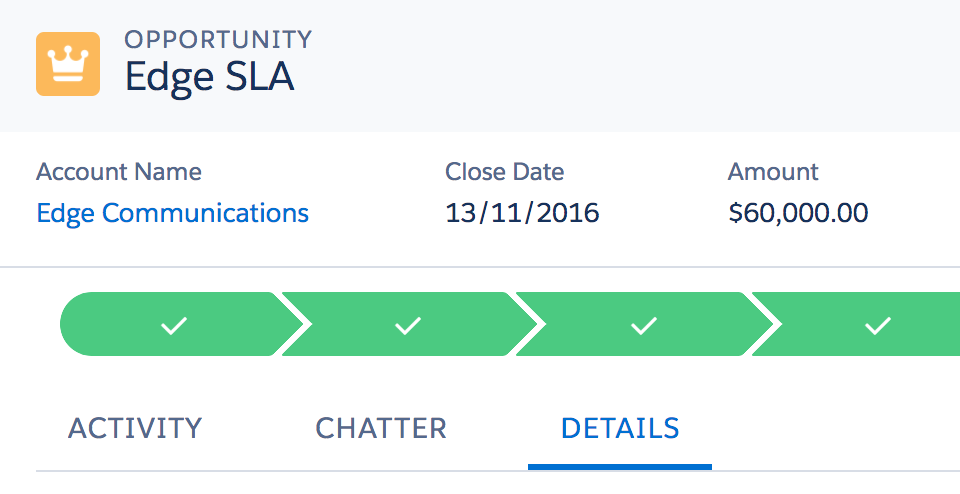Select the fourth path stage at right edge
This screenshot has height=494, width=960.
point(856,324)
